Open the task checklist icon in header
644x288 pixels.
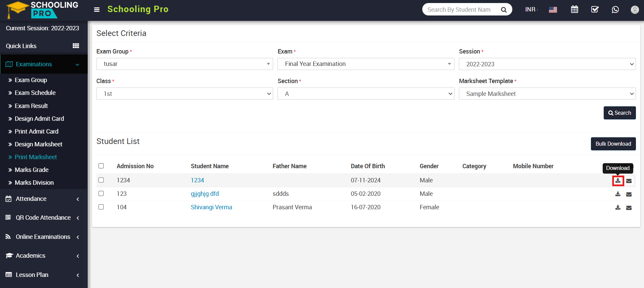[x=595, y=9]
